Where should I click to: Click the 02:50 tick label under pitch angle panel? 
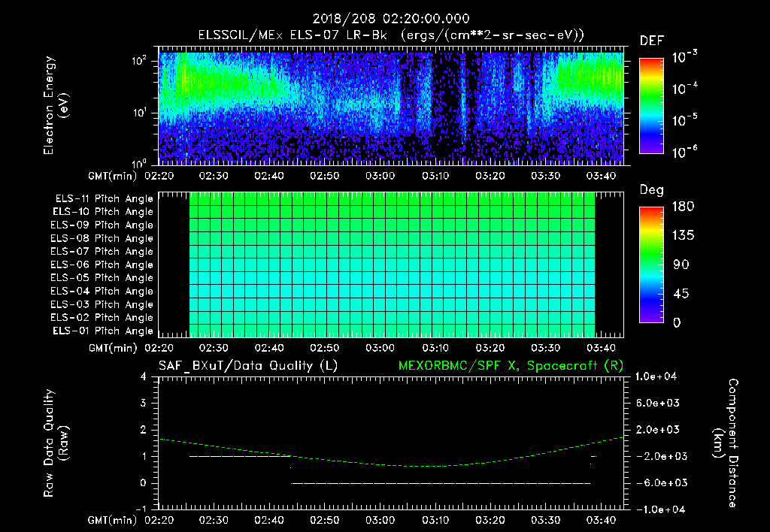tap(324, 348)
